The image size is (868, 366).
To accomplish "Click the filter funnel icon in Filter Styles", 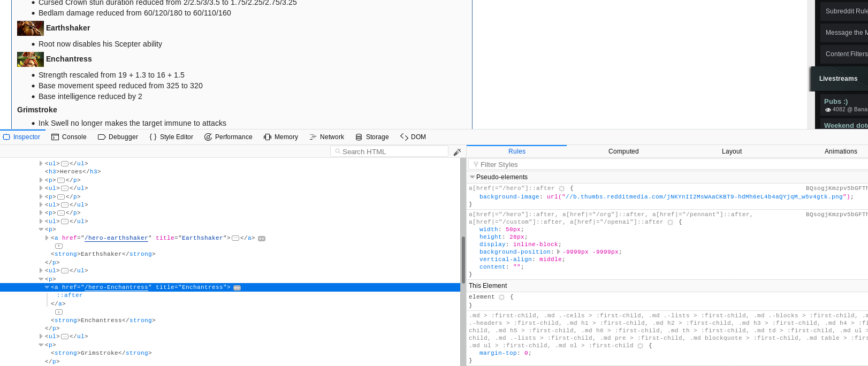I will pyautogui.click(x=476, y=164).
